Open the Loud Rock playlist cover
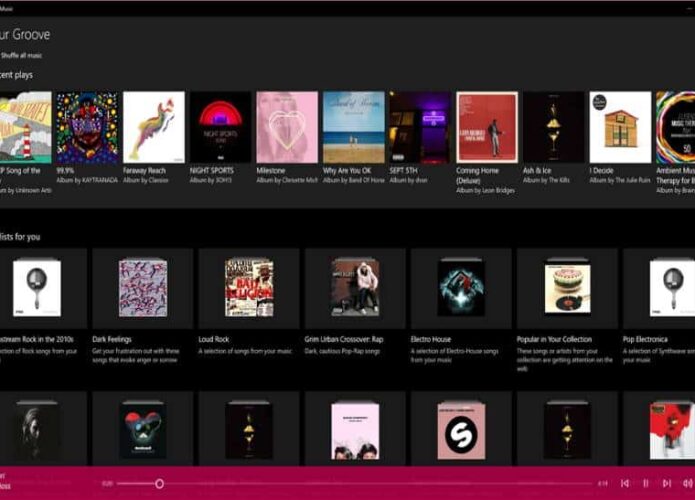This screenshot has height=500, width=695. (x=249, y=288)
